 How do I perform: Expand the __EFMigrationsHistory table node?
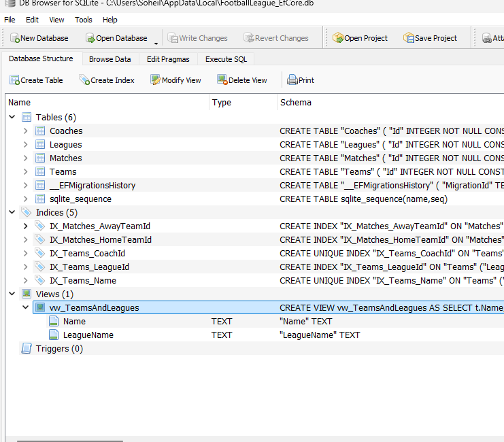tap(25, 185)
